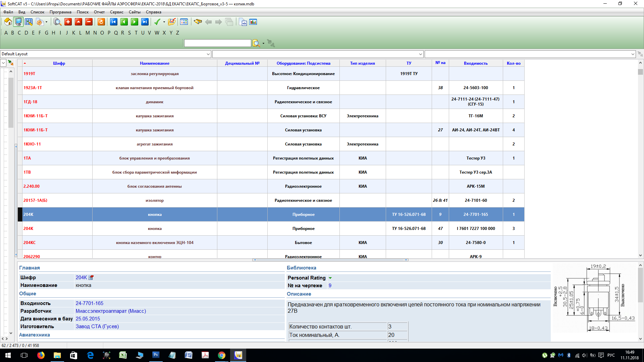Open the third filter combo box arrow
The height and width of the screenshot is (362, 644).
[633, 54]
